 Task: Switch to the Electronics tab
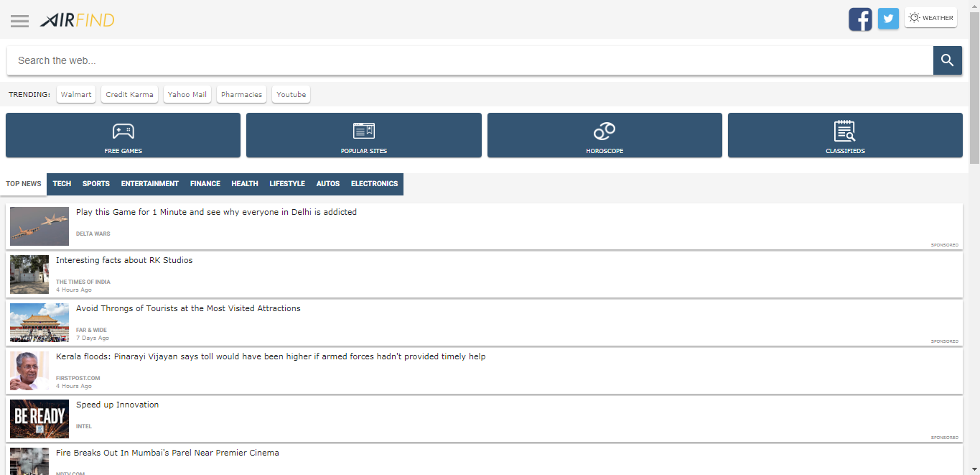coord(373,184)
